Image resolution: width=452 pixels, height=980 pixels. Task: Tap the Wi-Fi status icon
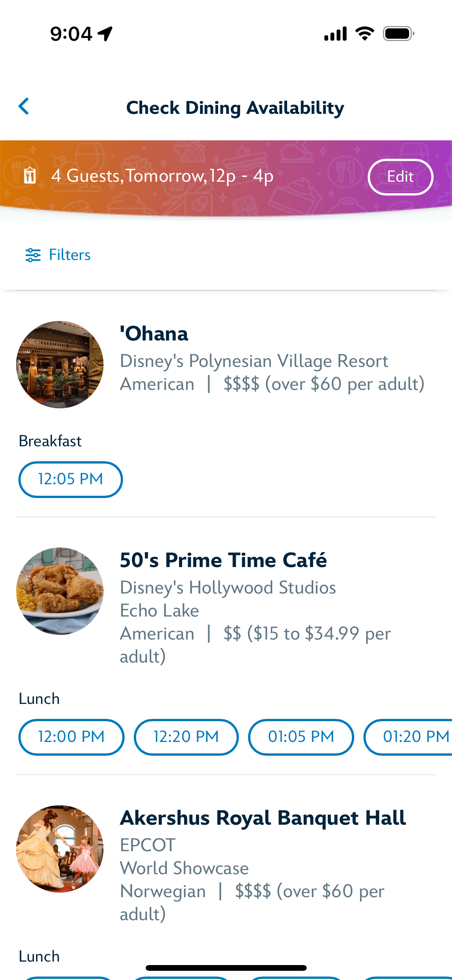tap(365, 34)
